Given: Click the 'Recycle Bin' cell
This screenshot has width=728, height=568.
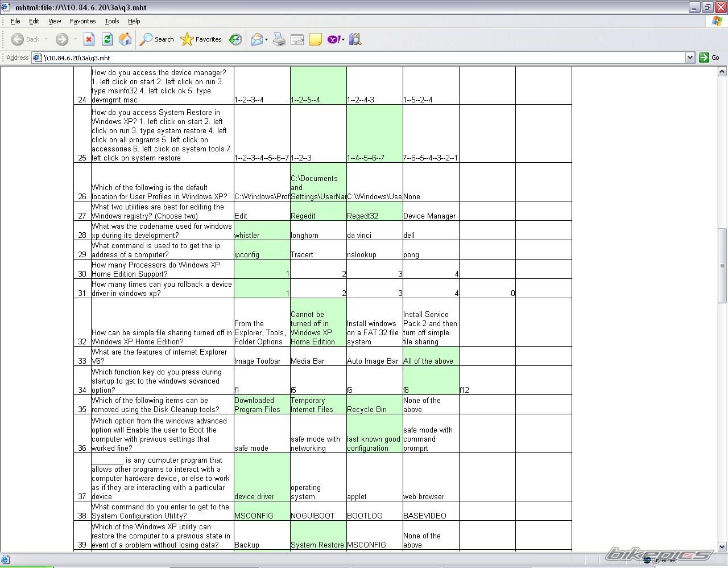Looking at the screenshot, I should (x=374, y=405).
